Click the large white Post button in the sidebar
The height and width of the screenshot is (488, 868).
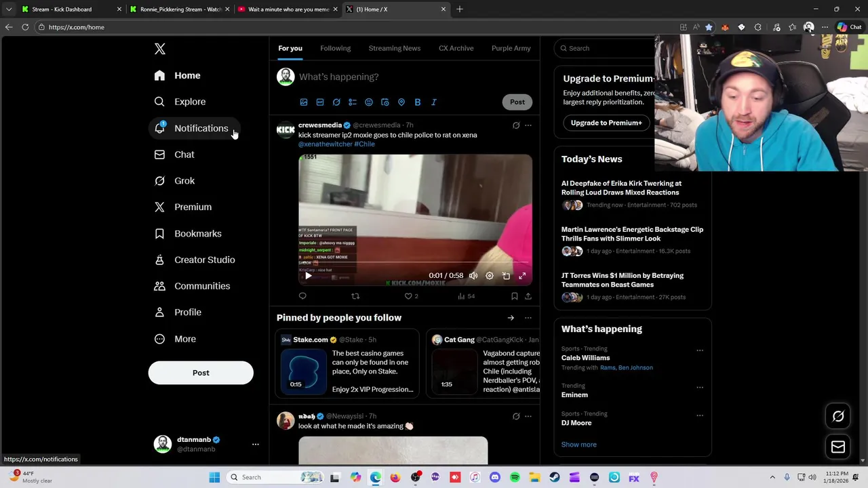(x=201, y=373)
